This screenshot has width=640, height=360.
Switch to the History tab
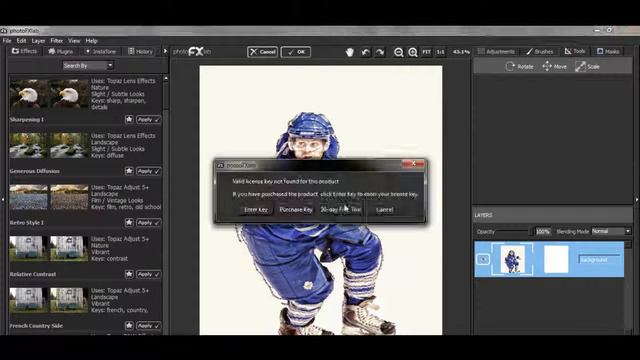140,51
